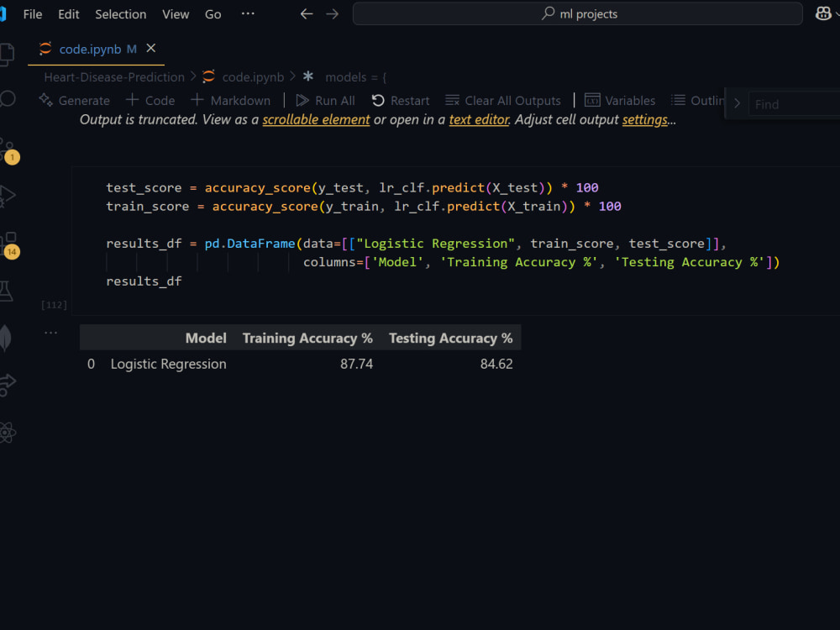This screenshot has height=630, width=840.
Task: Click Training Accuracy % column header
Action: click(x=307, y=338)
